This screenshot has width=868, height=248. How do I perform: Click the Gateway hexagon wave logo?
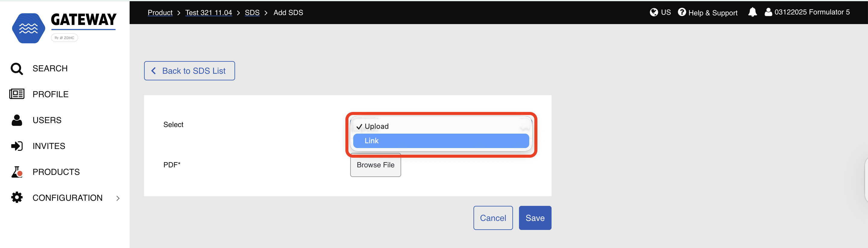pyautogui.click(x=29, y=28)
